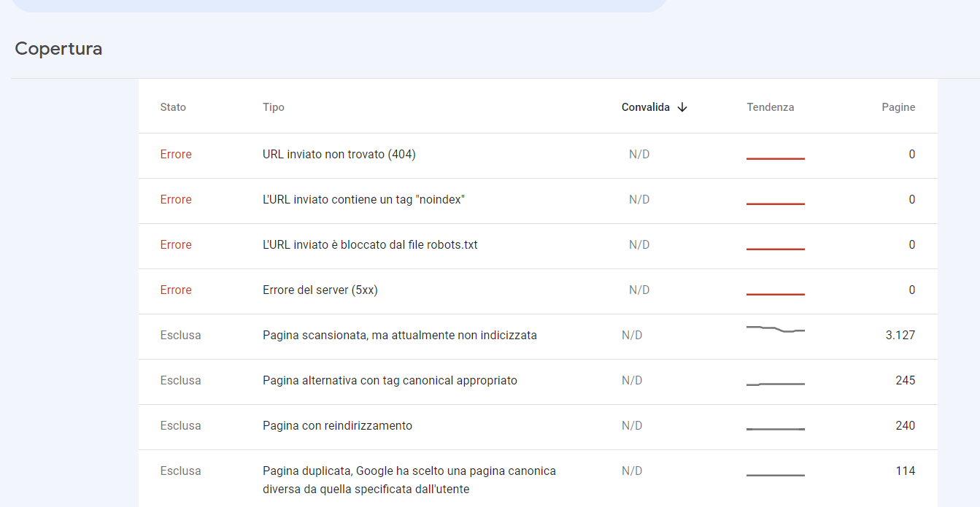Open the "Pagina con reindirizzamento" row
The image size is (980, 507).
click(x=337, y=426)
